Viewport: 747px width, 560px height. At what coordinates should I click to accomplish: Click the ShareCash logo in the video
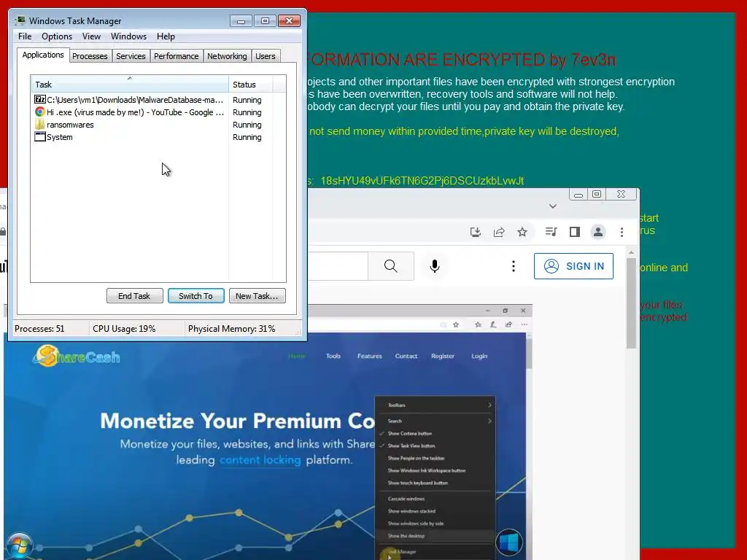pos(76,356)
